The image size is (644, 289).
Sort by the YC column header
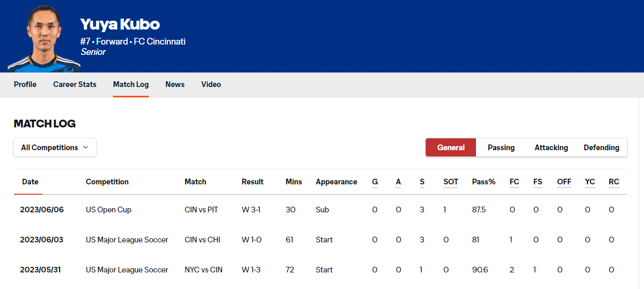point(590,182)
